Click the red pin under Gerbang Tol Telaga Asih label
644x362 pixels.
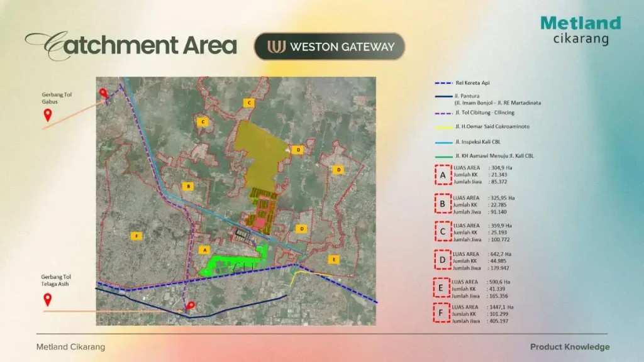pyautogui.click(x=47, y=298)
